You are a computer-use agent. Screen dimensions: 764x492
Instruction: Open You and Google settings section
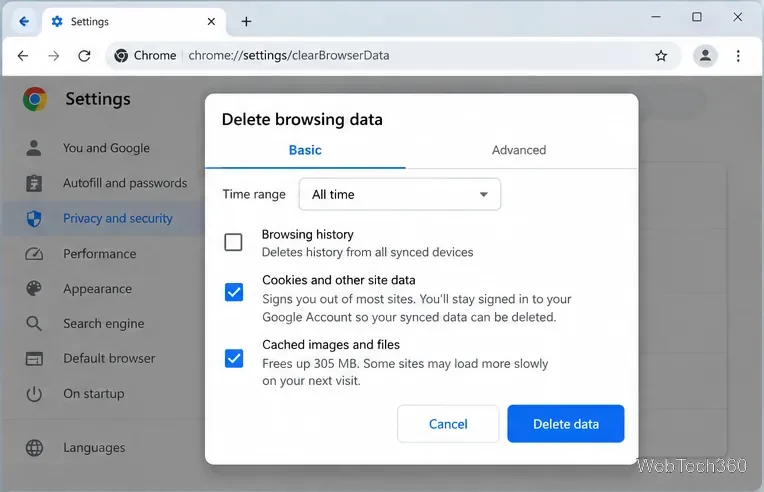(x=106, y=148)
